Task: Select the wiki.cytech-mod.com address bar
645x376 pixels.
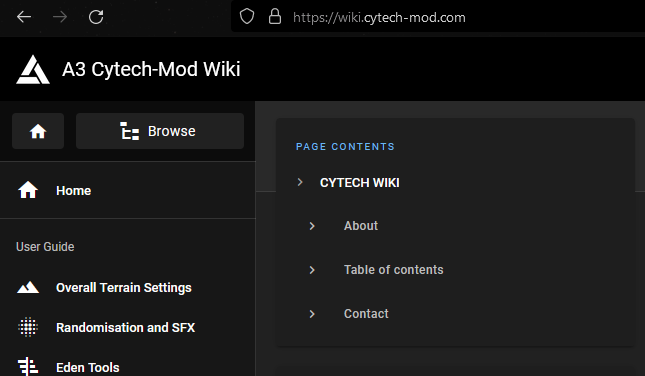Action: tap(438, 17)
